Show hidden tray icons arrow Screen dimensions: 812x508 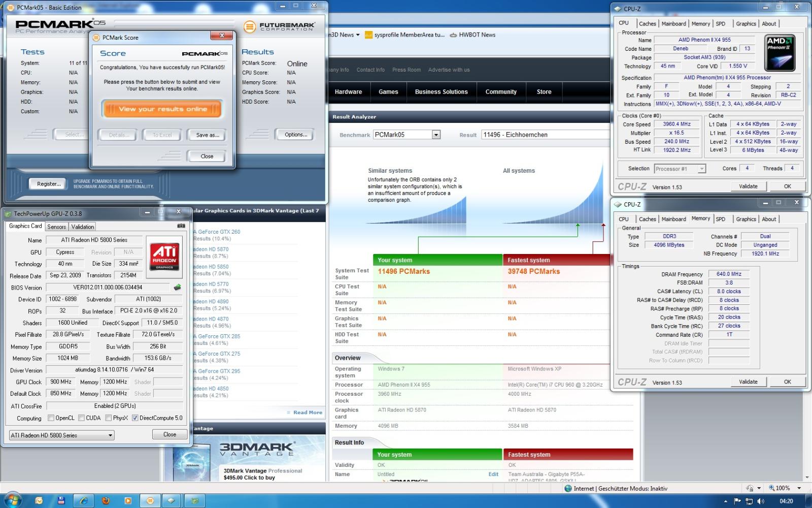coord(725,501)
